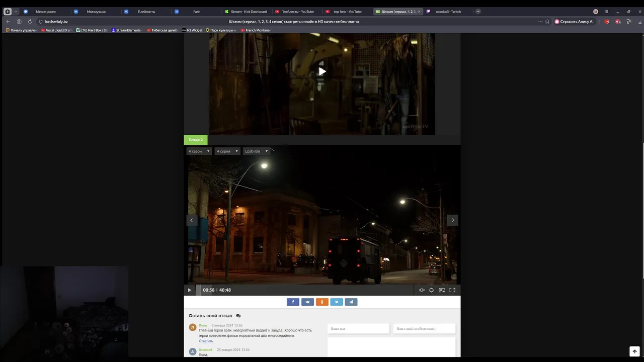Switch to Stream - Kick Dashboard tab
Screen dimensions: 644x362
(x=247, y=12)
